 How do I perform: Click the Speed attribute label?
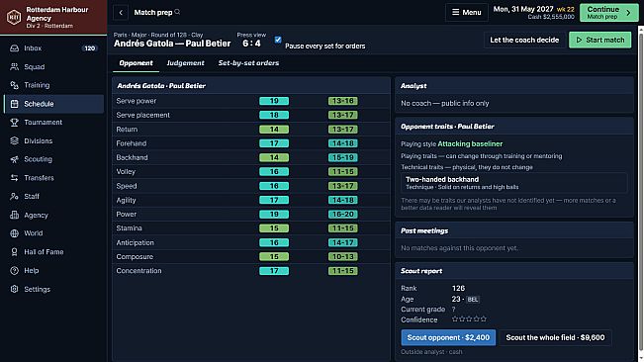127,186
